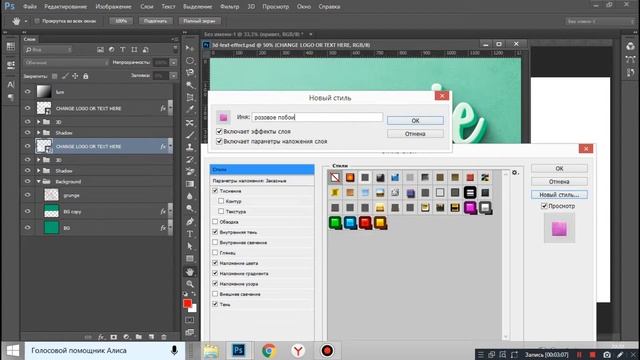640x360 pixels.
Task: Click Подогнать in the options bar
Action: tap(156, 21)
